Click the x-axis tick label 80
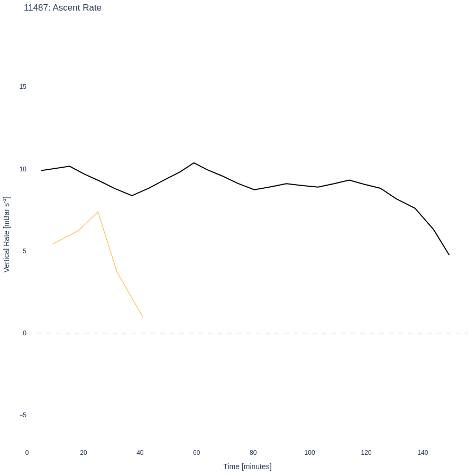The image size is (476, 476). [253, 453]
